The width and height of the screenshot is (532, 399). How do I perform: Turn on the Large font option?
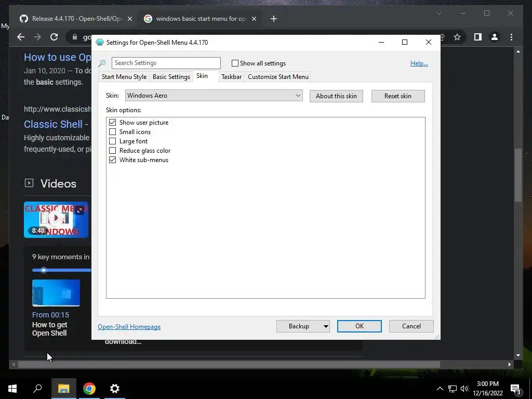pyautogui.click(x=112, y=141)
